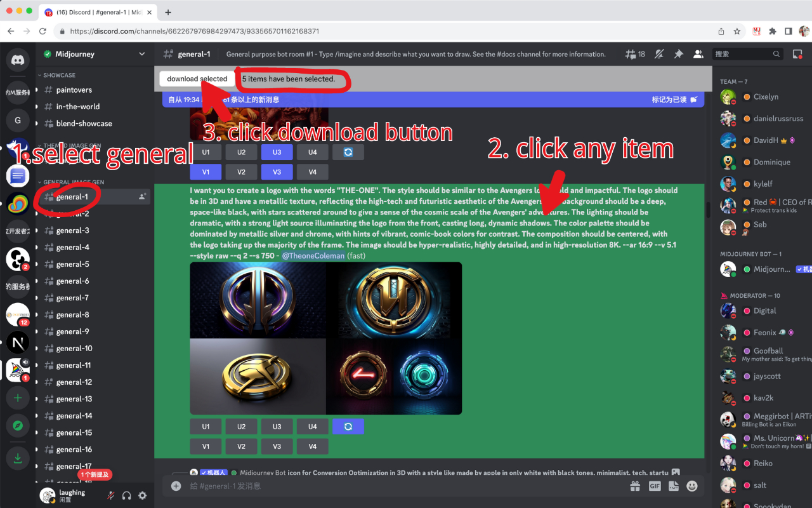812x508 pixels.
Task: Click the Download Apps icon in server bar
Action: [18, 459]
